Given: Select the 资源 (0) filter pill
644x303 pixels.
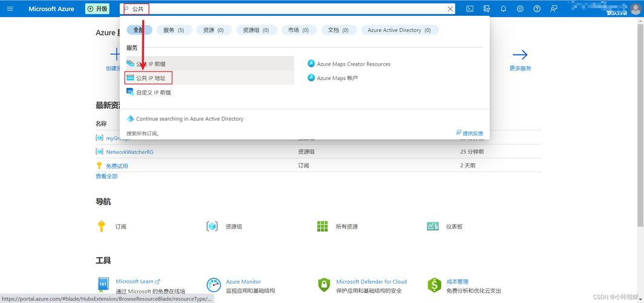Looking at the screenshot, I should 214,30.
